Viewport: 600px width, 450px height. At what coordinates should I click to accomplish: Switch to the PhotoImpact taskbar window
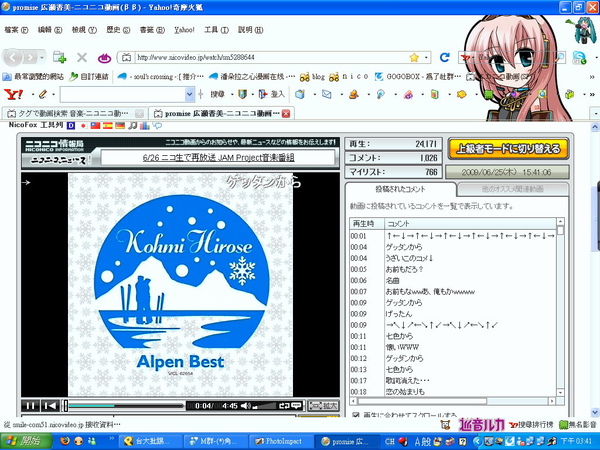point(281,441)
